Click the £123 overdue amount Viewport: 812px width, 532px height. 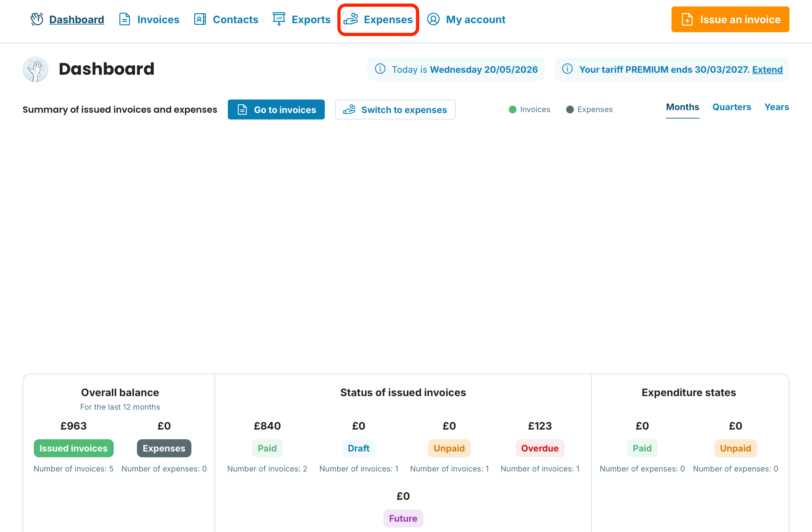pyautogui.click(x=540, y=426)
